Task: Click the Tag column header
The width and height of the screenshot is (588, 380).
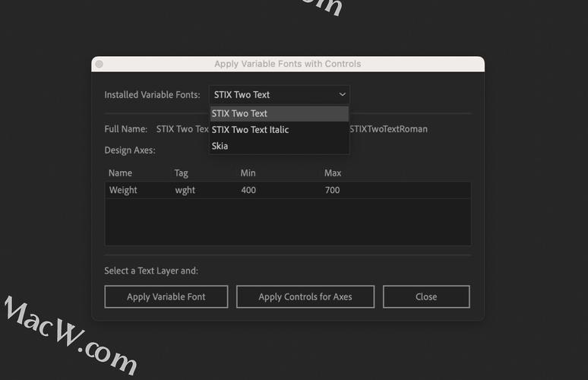Action: click(x=181, y=173)
